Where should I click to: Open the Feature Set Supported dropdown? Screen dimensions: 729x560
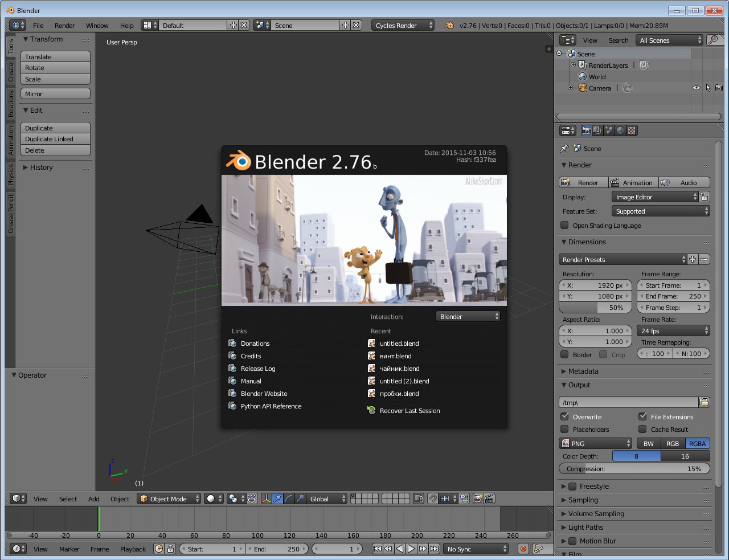[x=661, y=211]
